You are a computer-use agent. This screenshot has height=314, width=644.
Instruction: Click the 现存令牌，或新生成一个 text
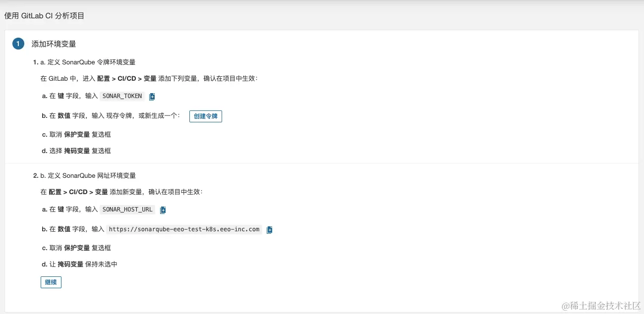[143, 116]
